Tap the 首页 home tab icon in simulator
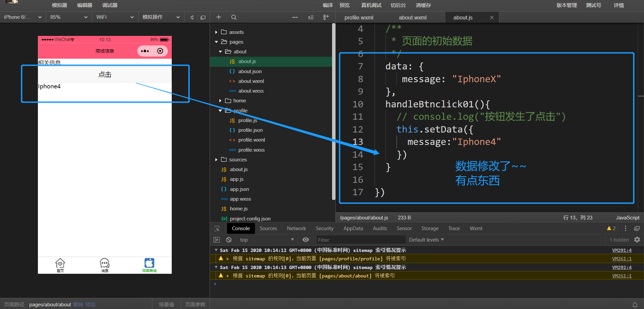This screenshot has height=309, width=644. pos(60,265)
